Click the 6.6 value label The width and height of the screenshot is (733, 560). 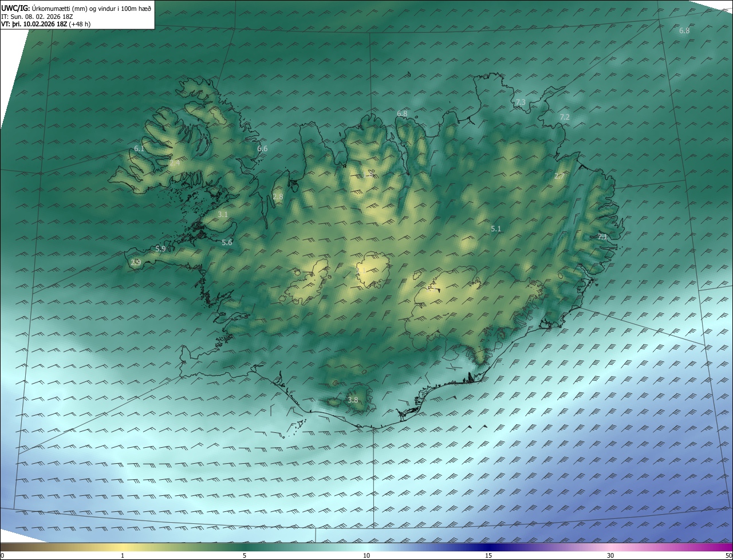(262, 149)
